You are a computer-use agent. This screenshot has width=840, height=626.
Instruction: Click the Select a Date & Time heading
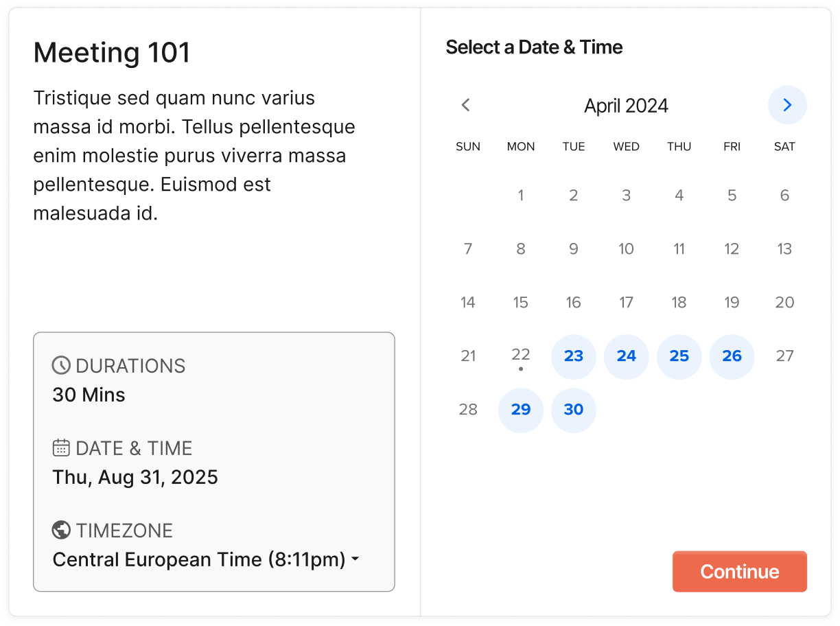(534, 47)
